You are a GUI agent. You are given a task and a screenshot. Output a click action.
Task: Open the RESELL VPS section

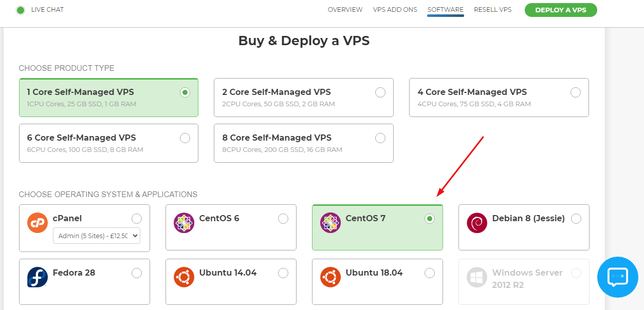click(x=492, y=9)
